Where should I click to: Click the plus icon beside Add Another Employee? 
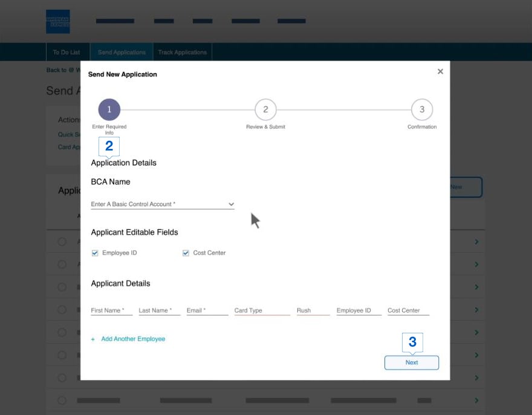point(93,339)
